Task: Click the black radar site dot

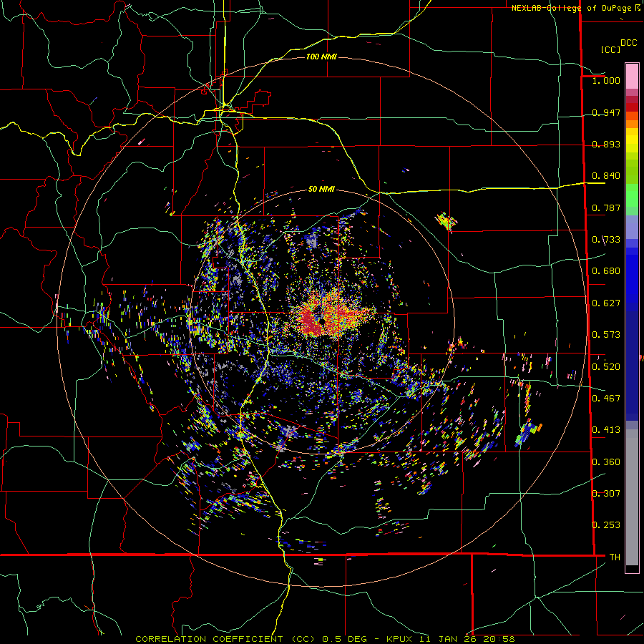Action: (x=323, y=321)
